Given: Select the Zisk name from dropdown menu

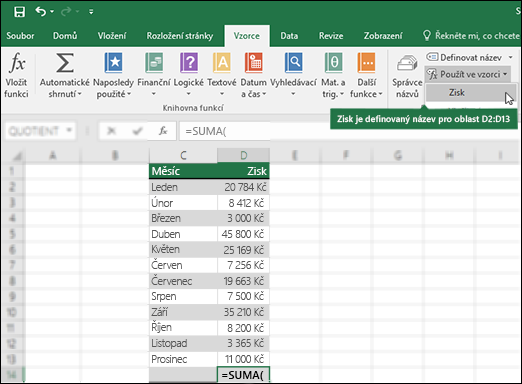Looking at the screenshot, I should tap(471, 92).
